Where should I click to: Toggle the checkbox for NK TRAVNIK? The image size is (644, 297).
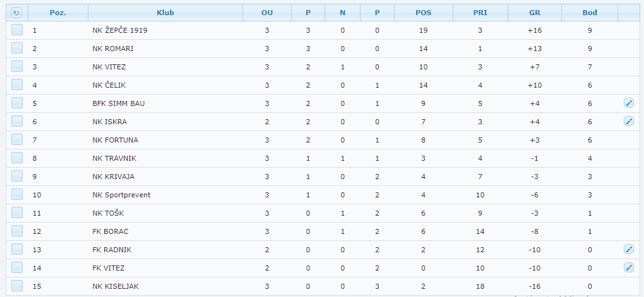click(17, 158)
